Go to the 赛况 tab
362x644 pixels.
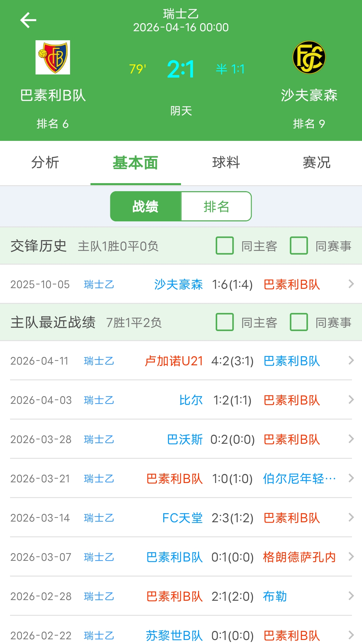click(316, 163)
